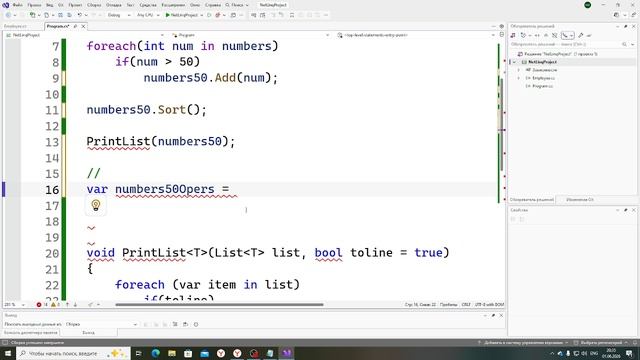Open the Windows Start menu
640x360 pixels.
[x=8, y=353]
